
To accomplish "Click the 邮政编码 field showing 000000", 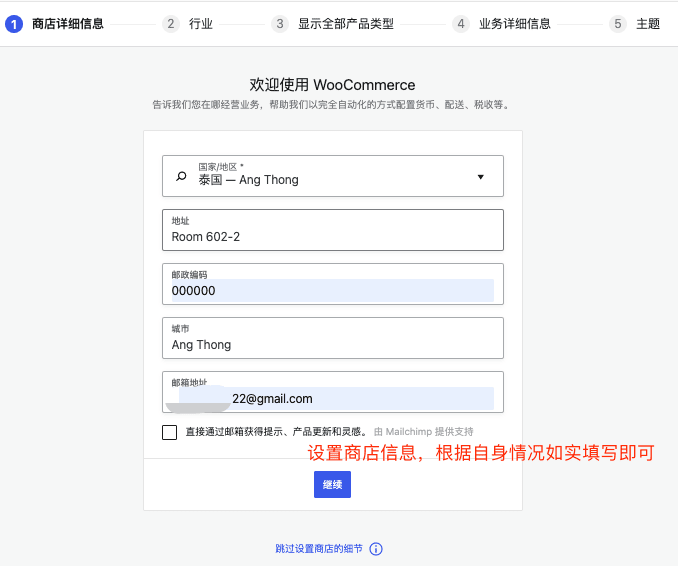I will (333, 284).
